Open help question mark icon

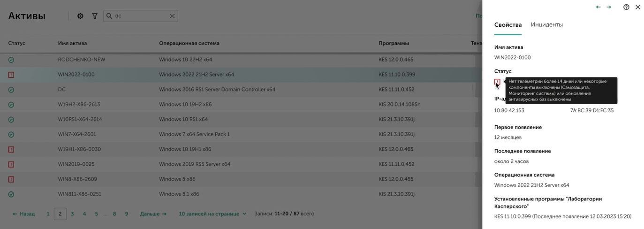[626, 7]
